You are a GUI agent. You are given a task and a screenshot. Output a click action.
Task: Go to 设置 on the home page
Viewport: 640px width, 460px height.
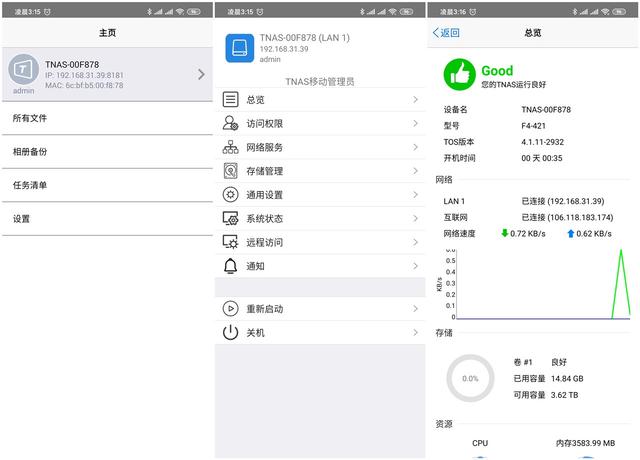coord(21,219)
